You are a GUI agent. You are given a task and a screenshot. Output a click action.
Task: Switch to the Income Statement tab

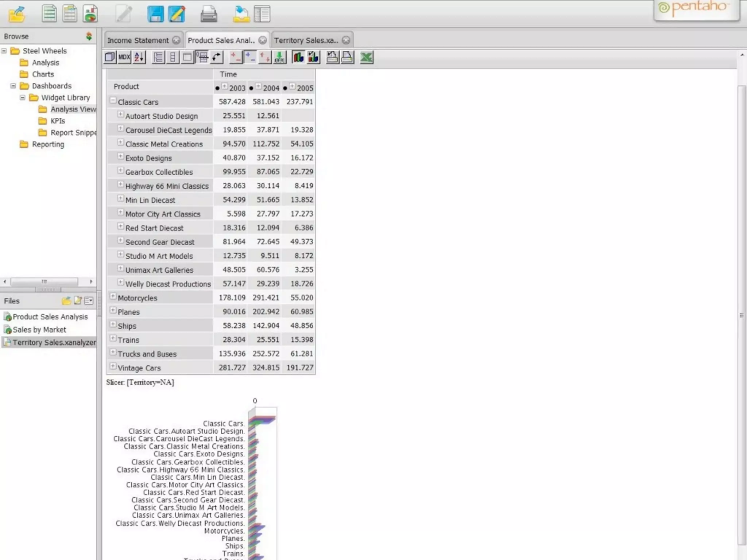[138, 40]
